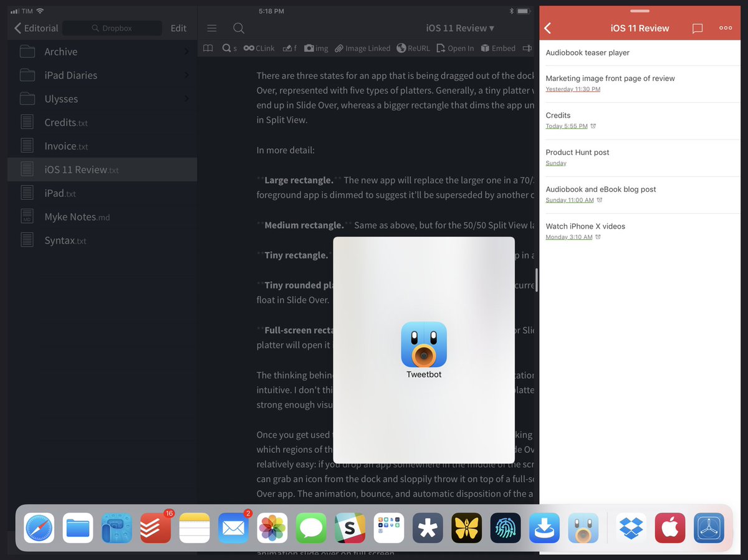Open the three-dot more menu in Todoist
748x560 pixels.
coord(726,28)
